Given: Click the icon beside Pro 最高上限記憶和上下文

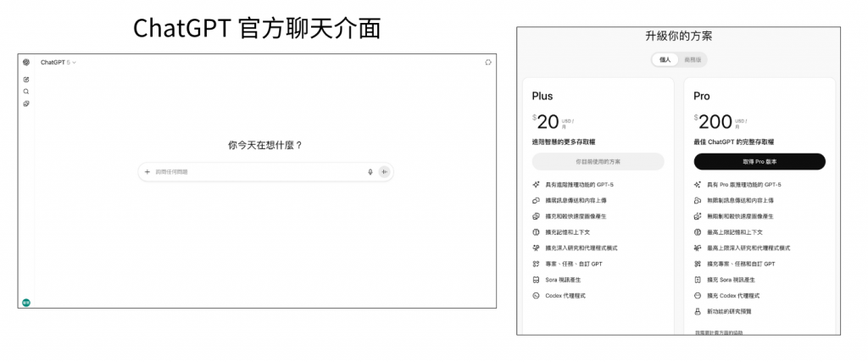Looking at the screenshot, I should click(x=698, y=232).
